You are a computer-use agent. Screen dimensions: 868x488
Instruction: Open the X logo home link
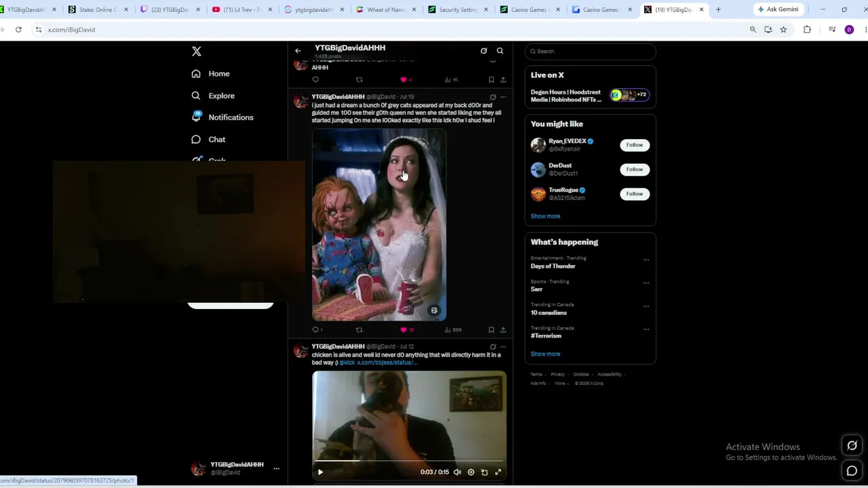coord(197,52)
